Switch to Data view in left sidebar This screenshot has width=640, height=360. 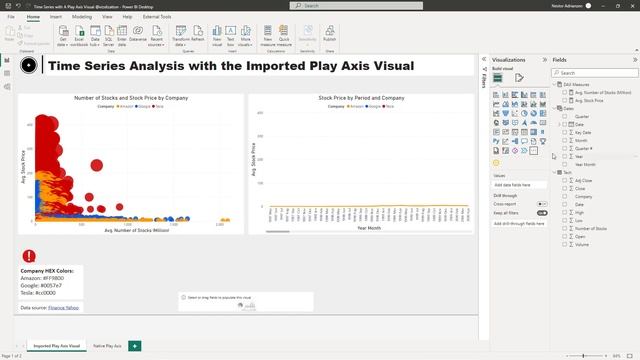(7, 73)
